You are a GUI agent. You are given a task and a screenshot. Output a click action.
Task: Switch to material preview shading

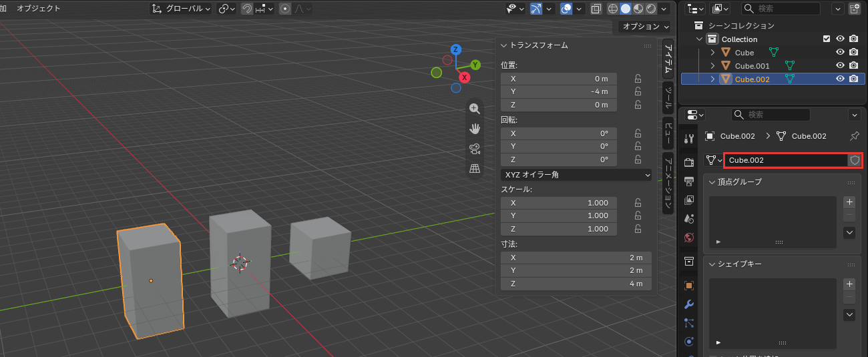638,9
